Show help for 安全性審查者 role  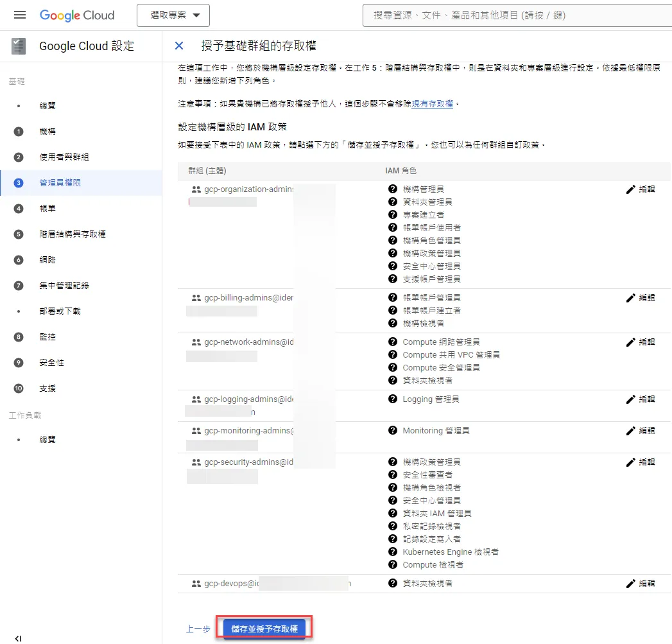[393, 474]
